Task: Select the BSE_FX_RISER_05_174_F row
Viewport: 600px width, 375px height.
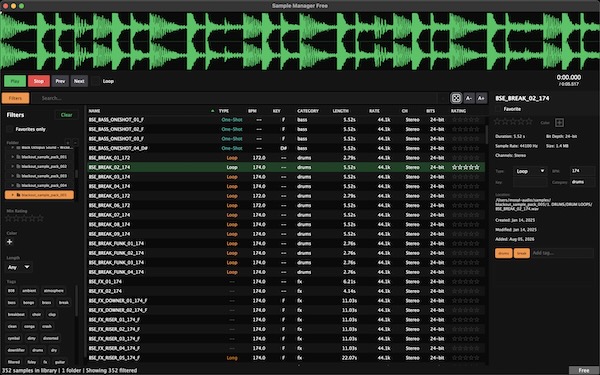Action: [286, 358]
